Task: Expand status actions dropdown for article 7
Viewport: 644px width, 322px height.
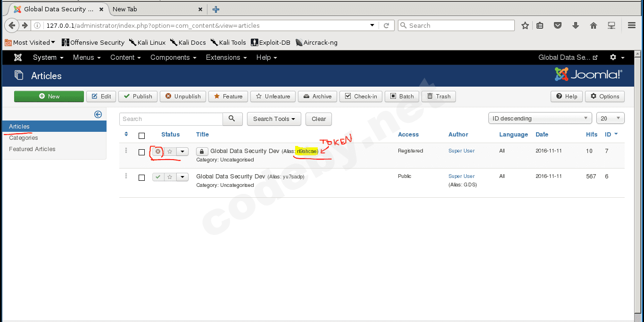Action: 182,152
